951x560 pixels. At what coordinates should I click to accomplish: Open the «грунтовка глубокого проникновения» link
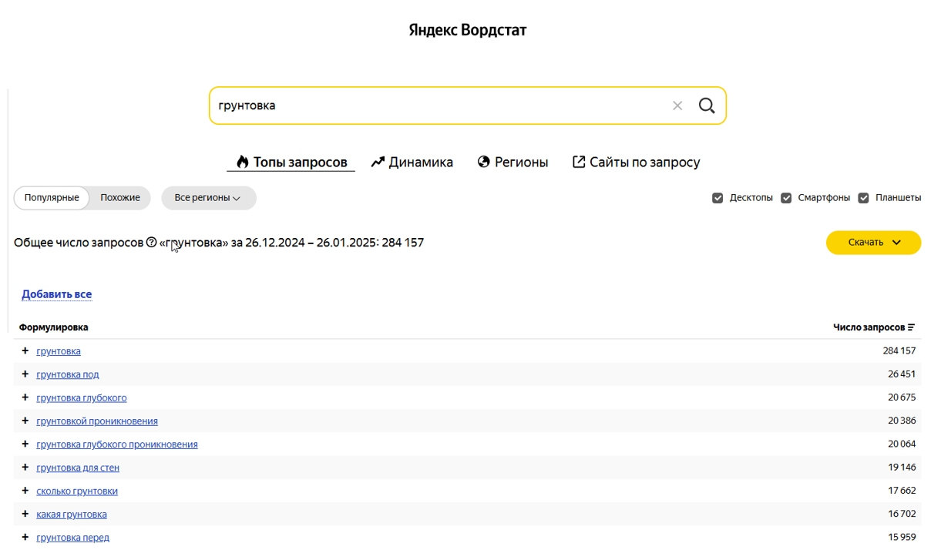tap(117, 445)
